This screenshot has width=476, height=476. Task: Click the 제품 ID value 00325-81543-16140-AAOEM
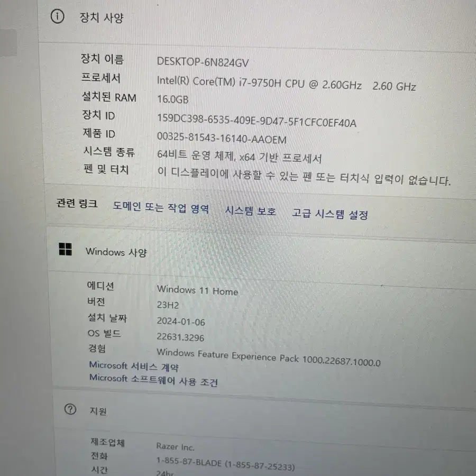222,138
